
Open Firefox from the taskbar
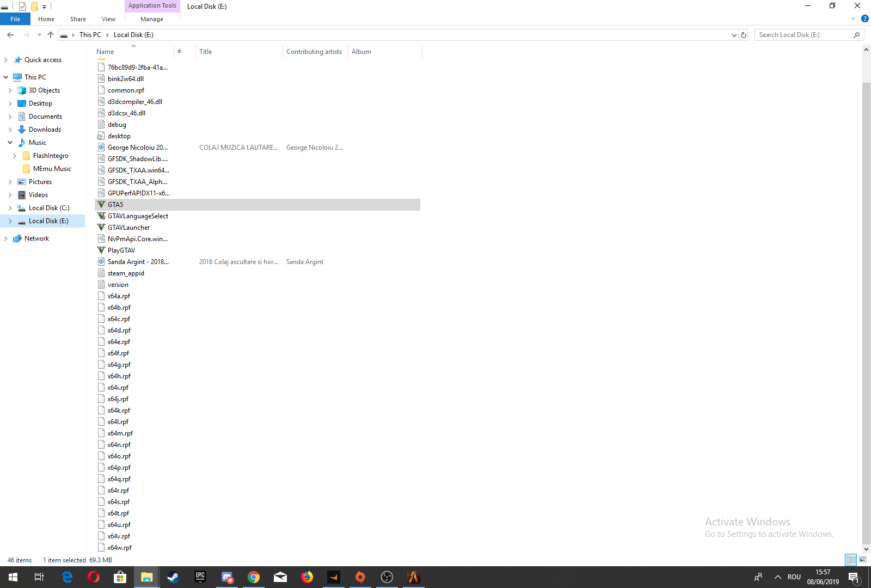click(307, 577)
